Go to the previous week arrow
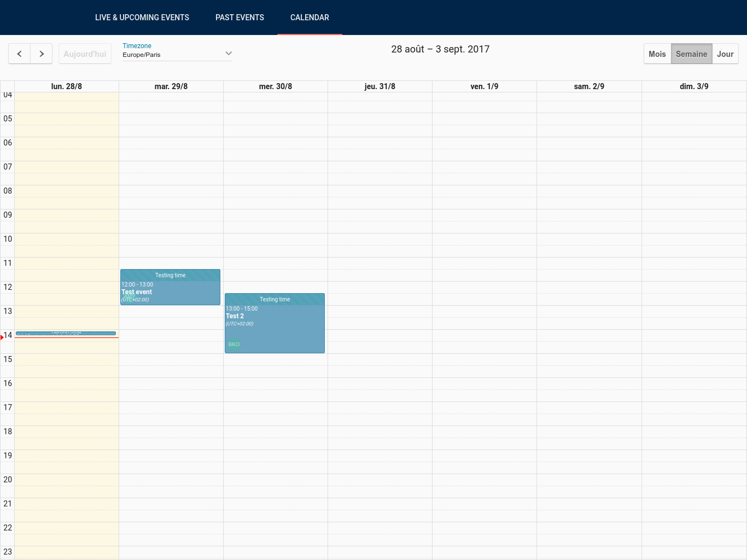747x560 pixels. pyautogui.click(x=20, y=54)
